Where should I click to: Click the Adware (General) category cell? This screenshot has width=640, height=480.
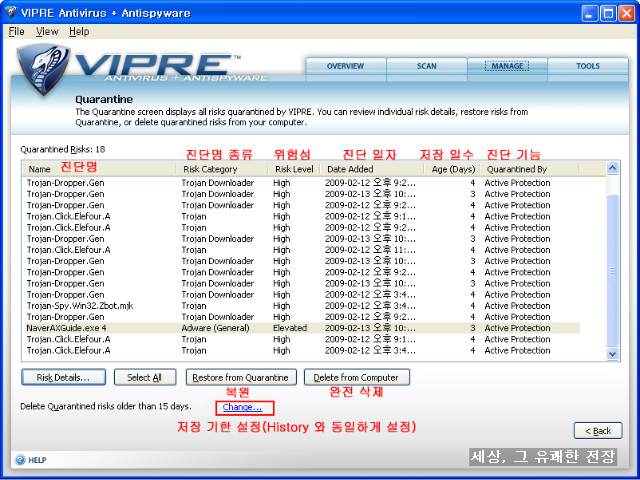point(215,328)
